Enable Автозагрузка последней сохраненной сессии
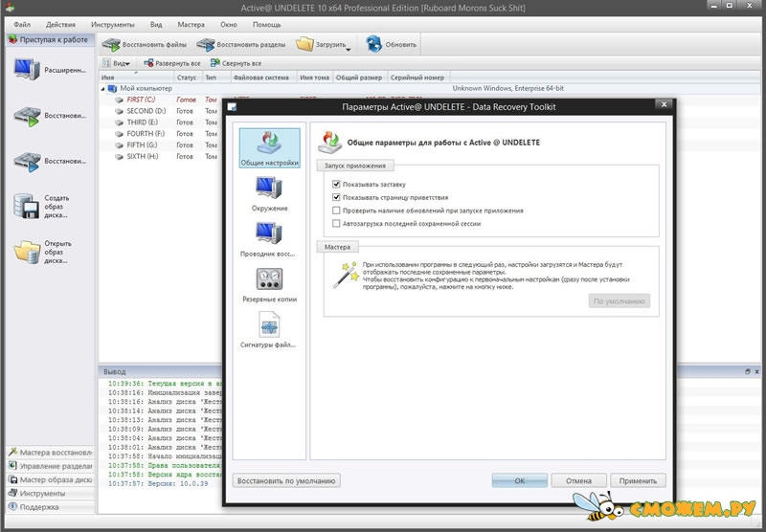The height and width of the screenshot is (532, 766). point(336,224)
